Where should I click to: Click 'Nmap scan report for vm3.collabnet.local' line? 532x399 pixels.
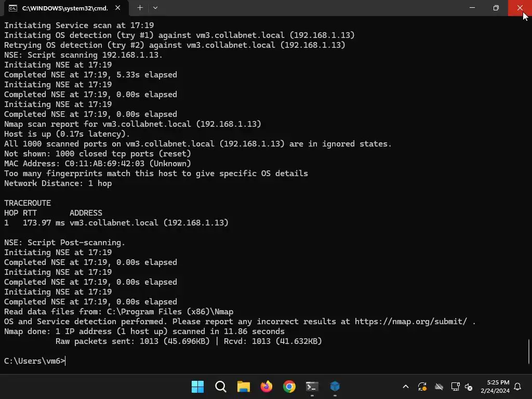pyautogui.click(x=132, y=124)
